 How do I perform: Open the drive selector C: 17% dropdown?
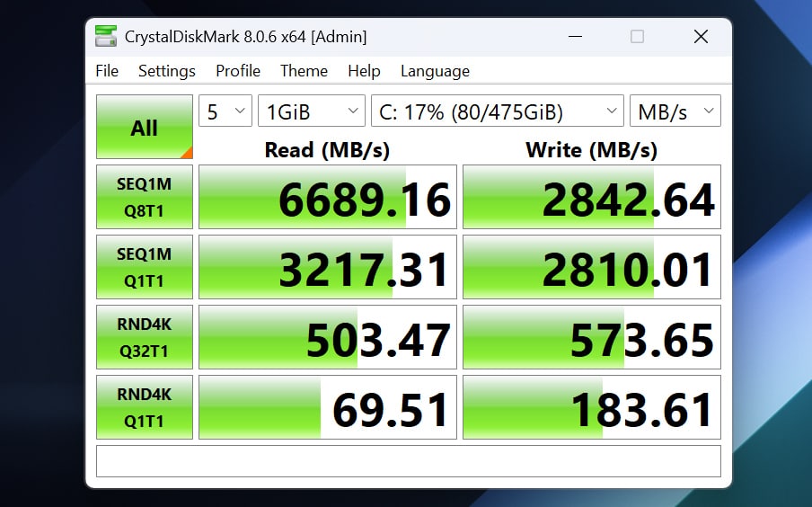pos(498,111)
